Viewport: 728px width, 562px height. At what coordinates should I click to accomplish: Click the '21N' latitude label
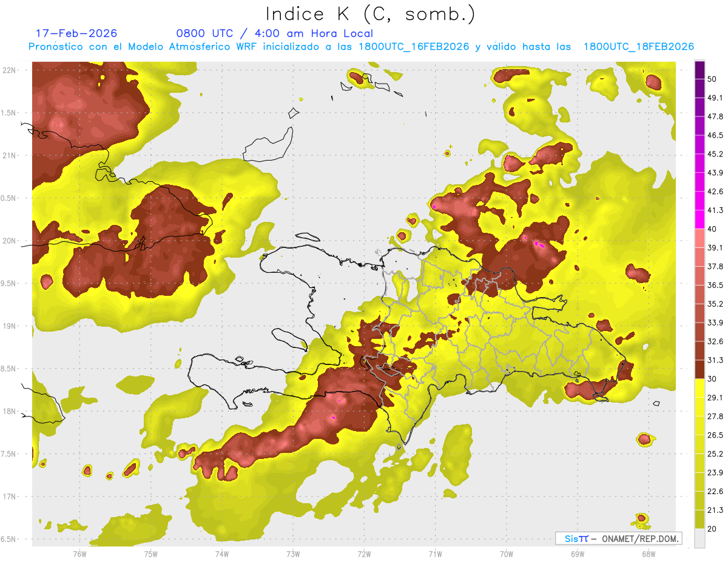click(10, 156)
